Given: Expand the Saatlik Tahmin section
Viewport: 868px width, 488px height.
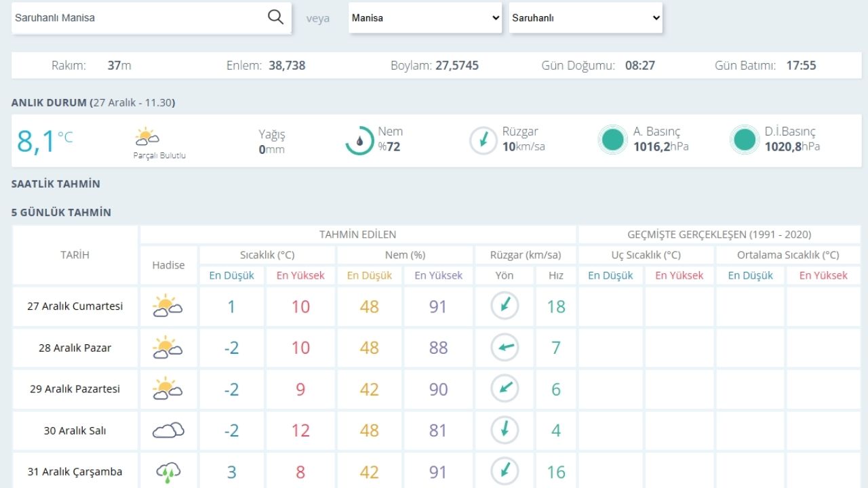Looking at the screenshot, I should (x=56, y=184).
